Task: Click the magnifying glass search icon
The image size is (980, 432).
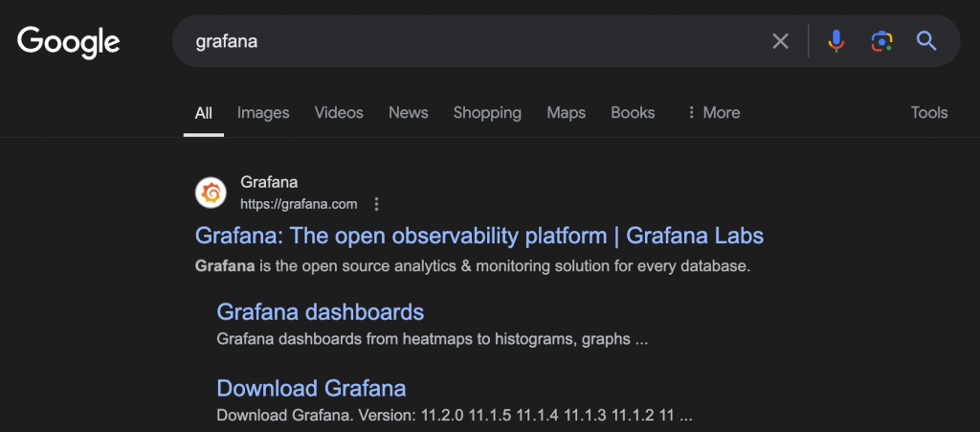Action: click(x=926, y=41)
